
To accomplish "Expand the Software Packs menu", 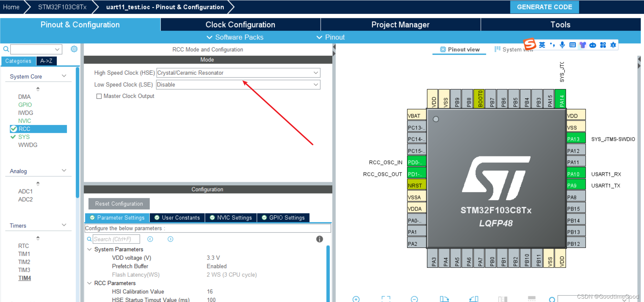I will click(x=235, y=37).
